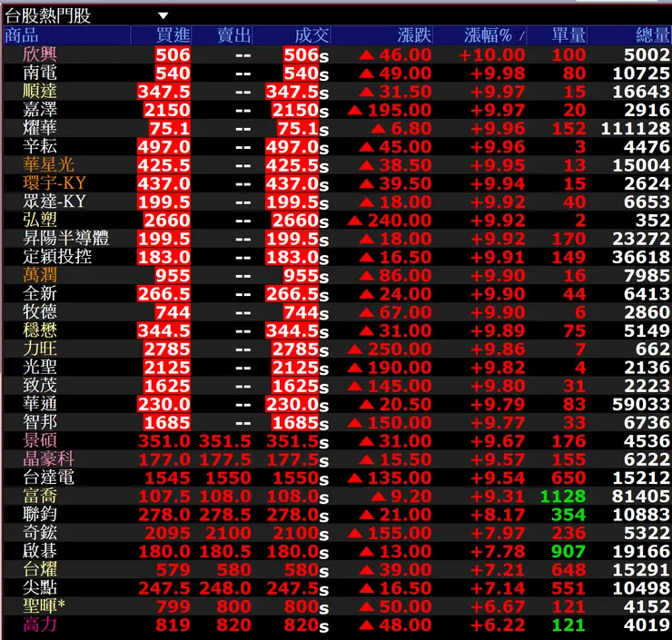The height and width of the screenshot is (640, 672).
Task: Select the 晶豪科 stock name
Action: [x=48, y=458]
